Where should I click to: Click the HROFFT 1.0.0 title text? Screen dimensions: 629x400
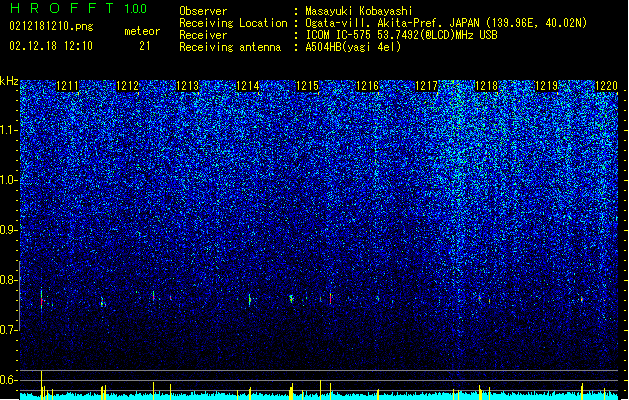(78, 8)
